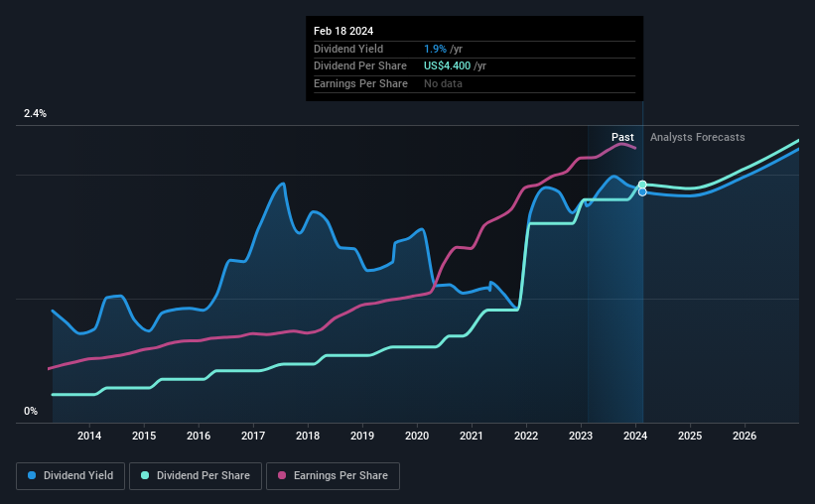Image resolution: width=815 pixels, height=504 pixels.
Task: Click the 2018 x-axis label
Action: [308, 436]
